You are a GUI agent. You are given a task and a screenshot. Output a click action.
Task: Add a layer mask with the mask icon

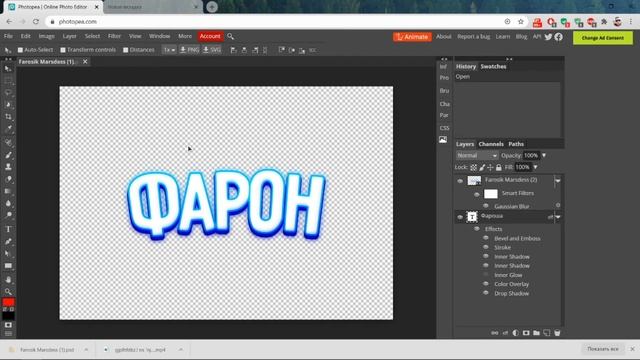point(526,333)
